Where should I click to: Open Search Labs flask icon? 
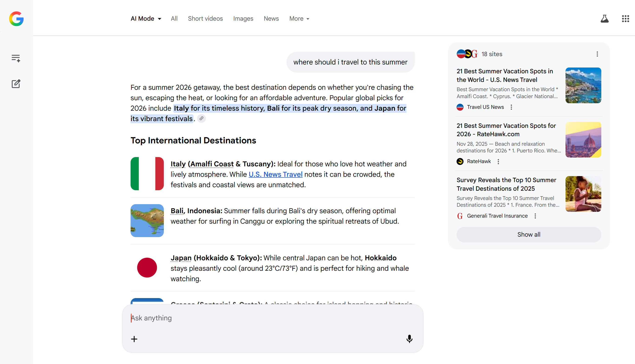(x=605, y=19)
